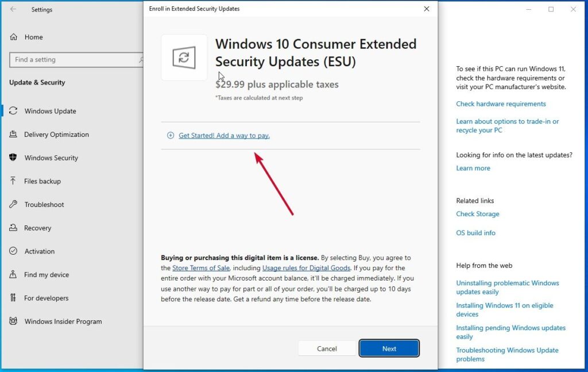Open the Store Terms of Sale link

click(x=200, y=267)
